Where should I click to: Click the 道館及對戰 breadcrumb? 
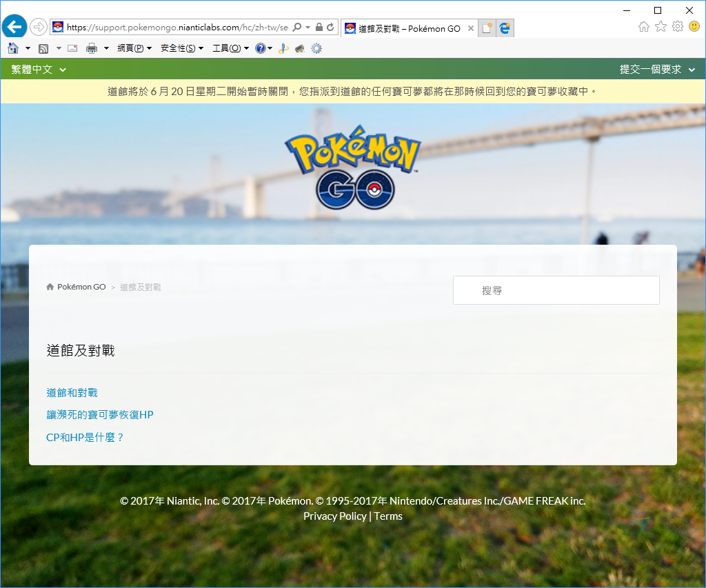point(141,287)
